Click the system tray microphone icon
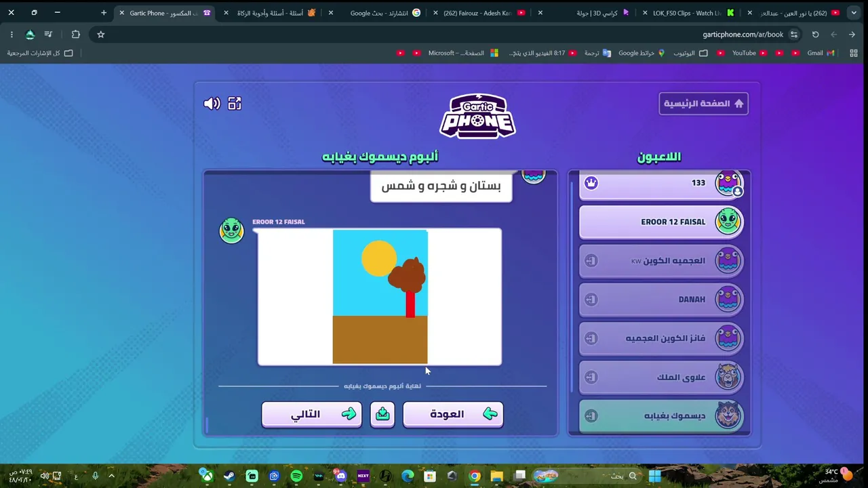The width and height of the screenshot is (868, 488). [96, 476]
